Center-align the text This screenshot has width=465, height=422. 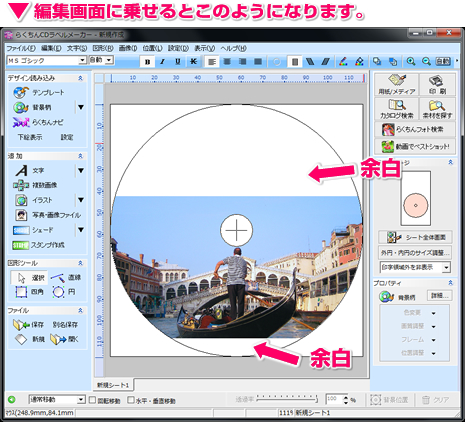click(x=227, y=62)
